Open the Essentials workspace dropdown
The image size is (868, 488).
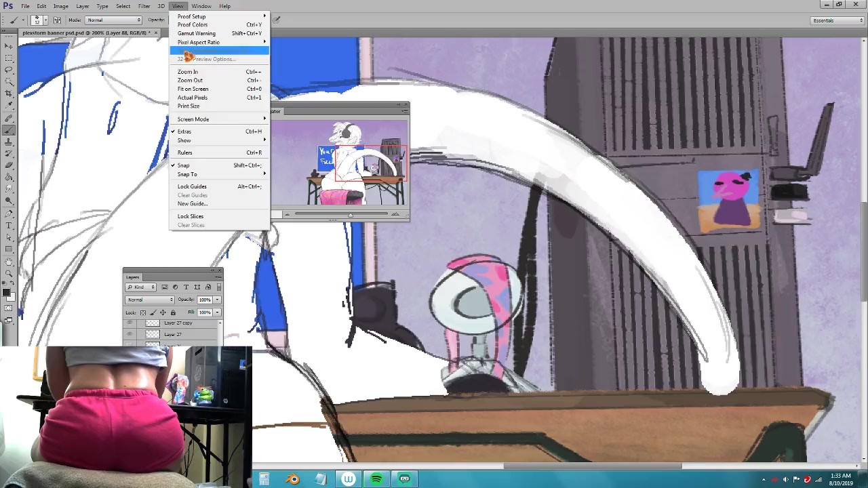pyautogui.click(x=837, y=20)
